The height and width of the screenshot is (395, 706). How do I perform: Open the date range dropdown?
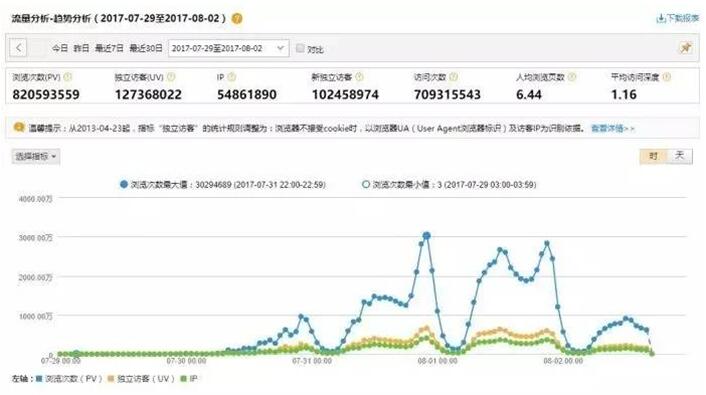click(x=228, y=48)
